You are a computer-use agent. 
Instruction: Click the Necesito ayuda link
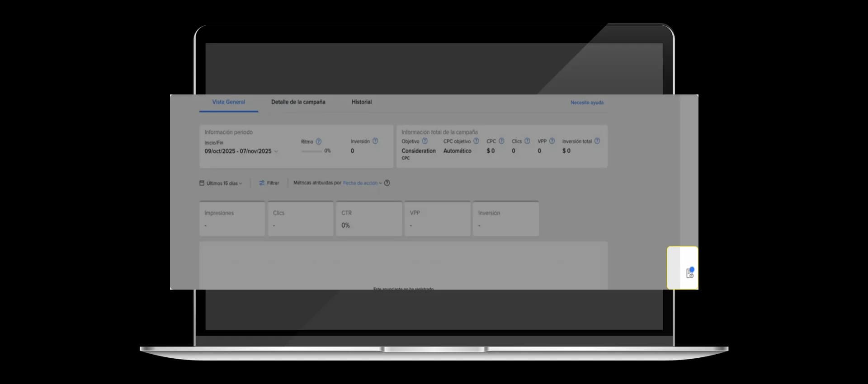click(x=587, y=103)
